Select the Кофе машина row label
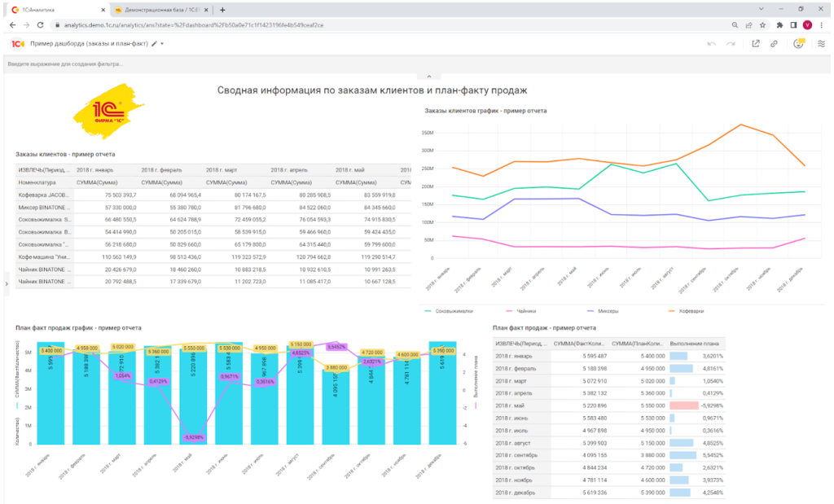Screen dimensions: 834x504 [44, 256]
